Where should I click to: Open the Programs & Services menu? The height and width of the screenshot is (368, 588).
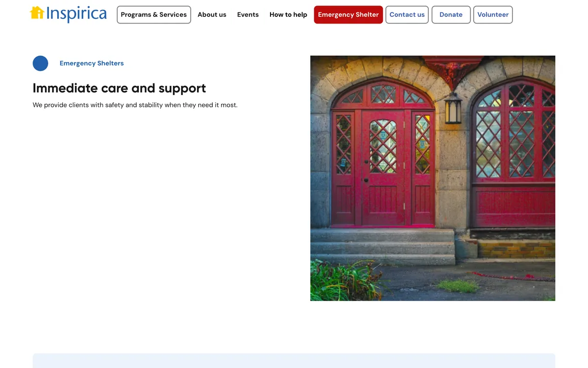(x=154, y=15)
